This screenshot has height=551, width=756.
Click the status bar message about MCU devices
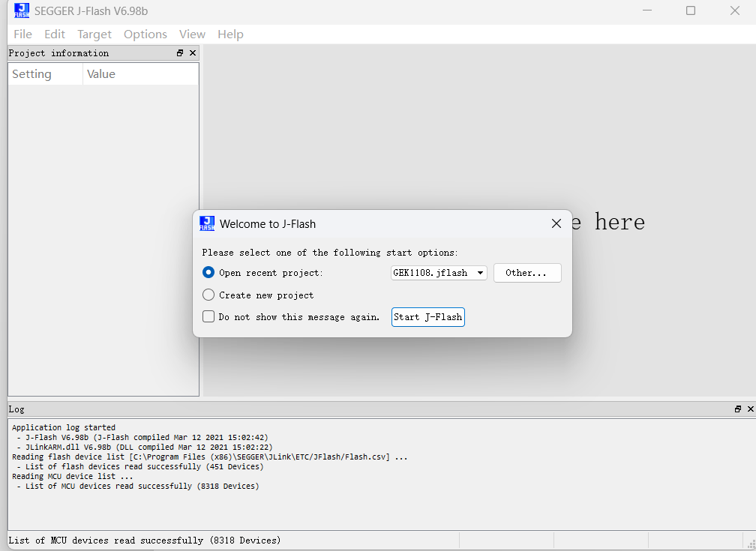pos(145,541)
